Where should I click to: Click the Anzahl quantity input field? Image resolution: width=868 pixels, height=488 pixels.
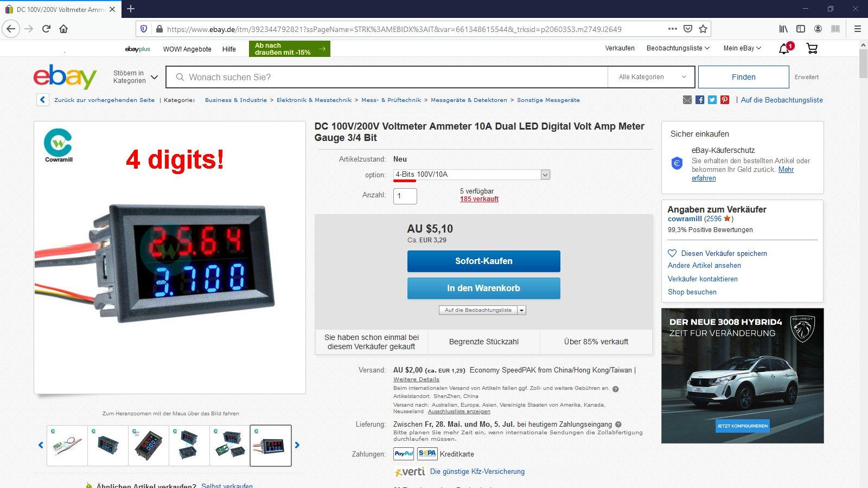click(405, 196)
